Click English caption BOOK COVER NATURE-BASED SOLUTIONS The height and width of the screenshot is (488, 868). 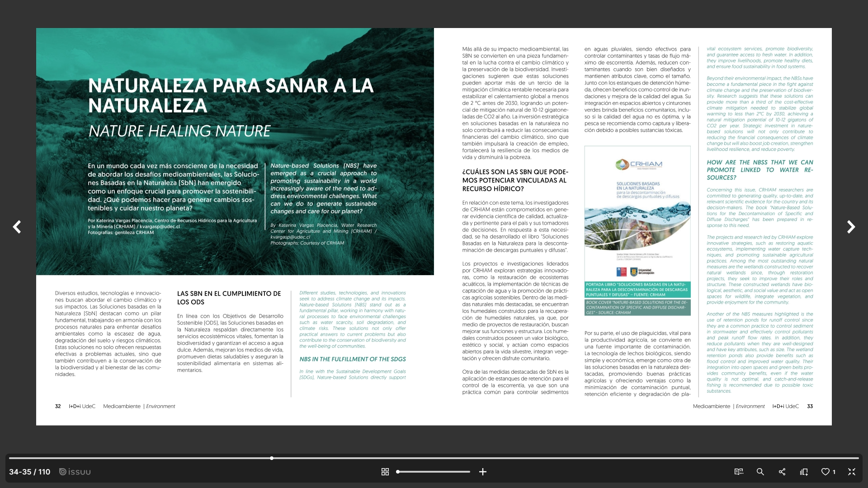[637, 307]
